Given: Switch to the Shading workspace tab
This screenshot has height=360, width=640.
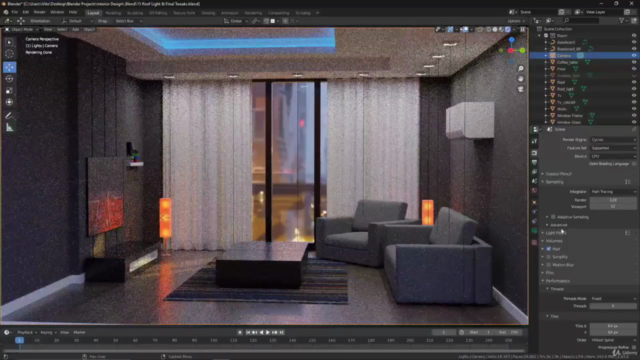Looking at the screenshot, I should tap(208, 13).
